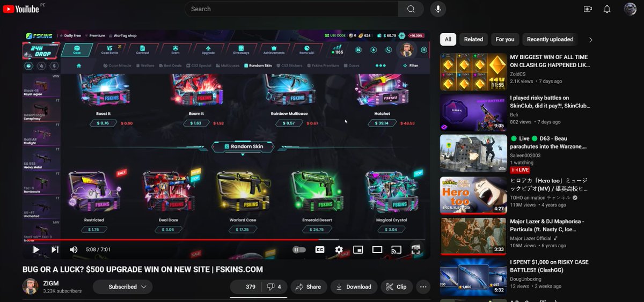Screen dimensions: 644x302
Task: Click the 5:08 / 7:01 time display
Action: [98, 249]
